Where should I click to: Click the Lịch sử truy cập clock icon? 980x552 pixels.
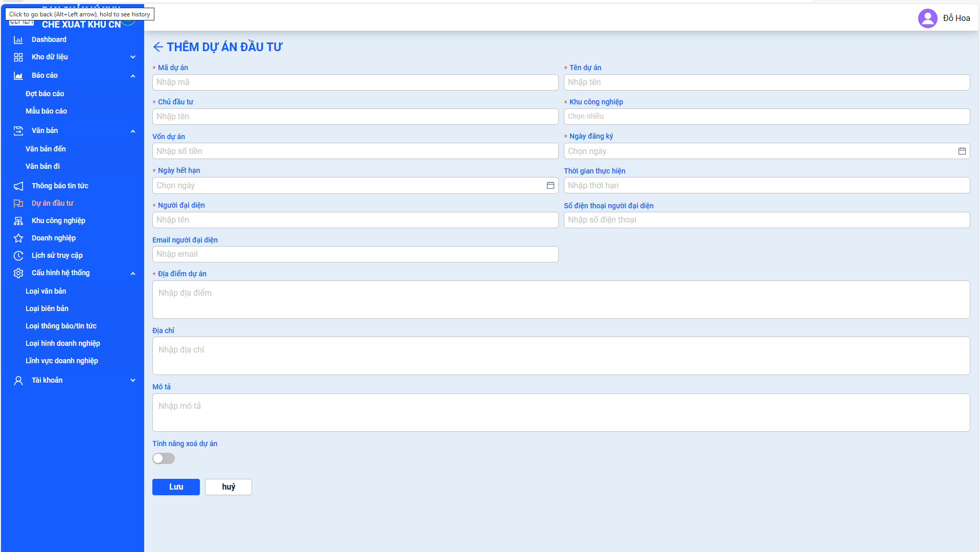(18, 256)
